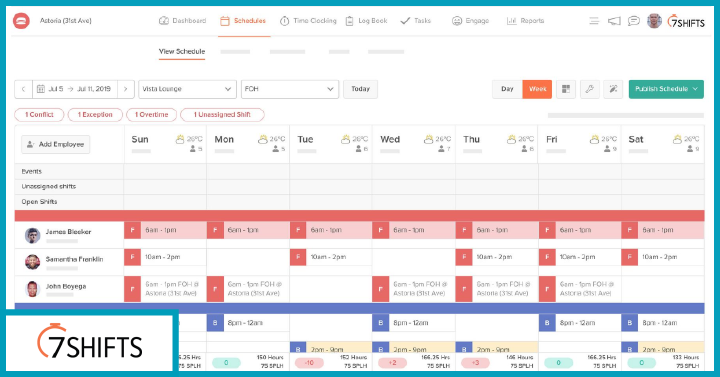Open the chat messages icon
The image size is (720, 377).
coord(634,21)
